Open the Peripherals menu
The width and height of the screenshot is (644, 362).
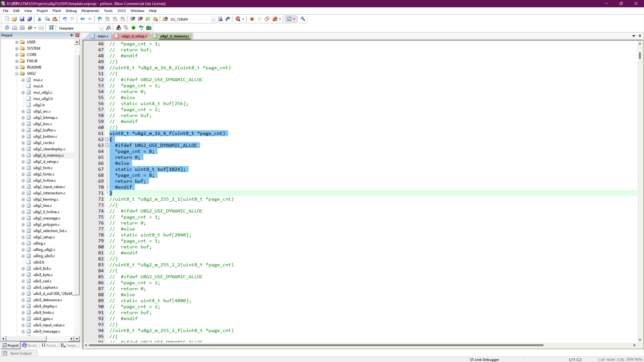click(90, 11)
